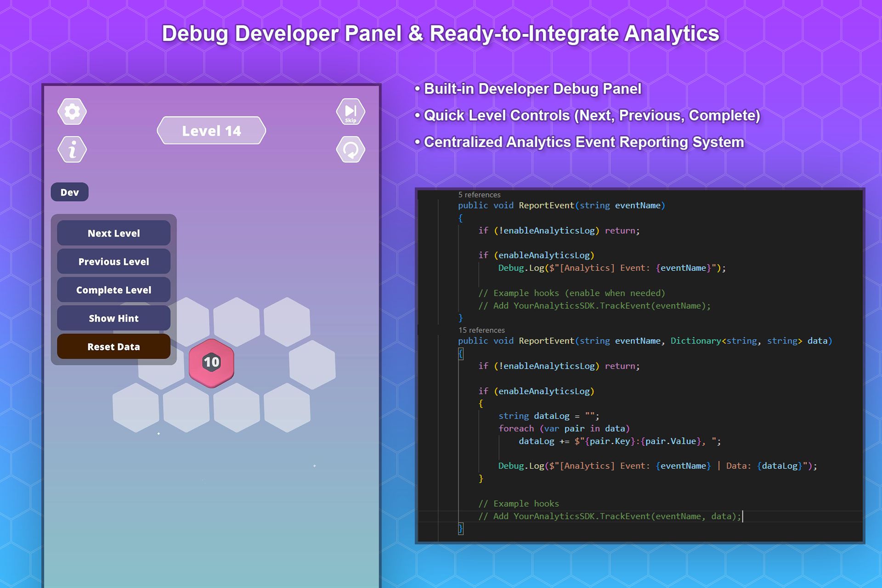Click the ReportEvent signature with the Dictionary parameter
The height and width of the screenshot is (588, 882).
(x=645, y=341)
